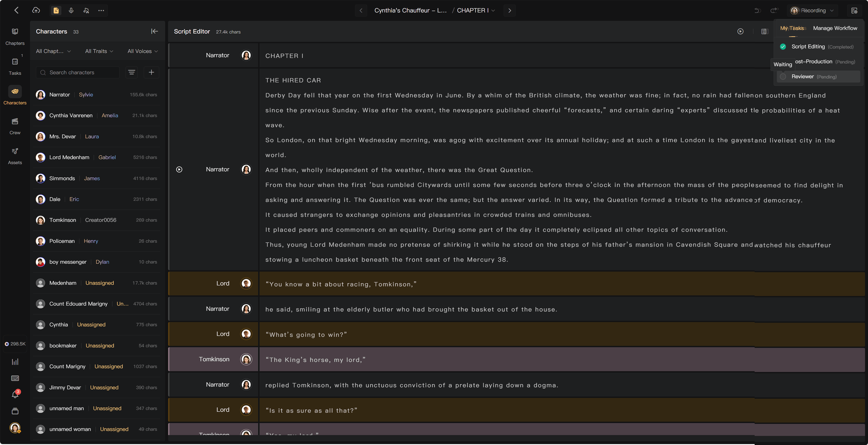
Task: Open the cloud upload icon
Action: (36, 10)
